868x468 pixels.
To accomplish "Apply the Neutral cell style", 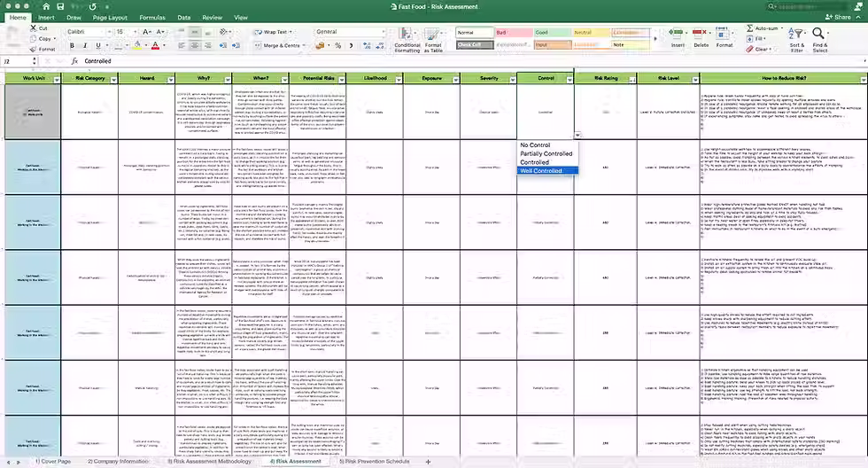I will [592, 33].
